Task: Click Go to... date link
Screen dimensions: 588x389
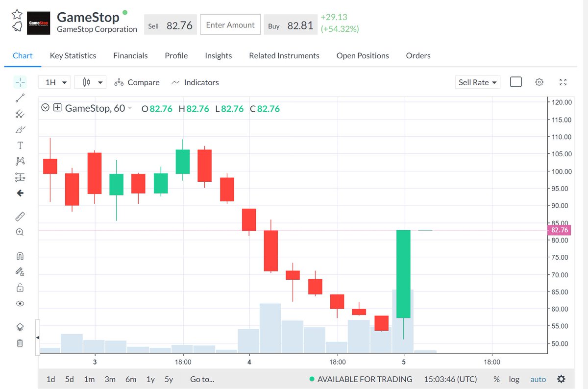Action: 202,379
